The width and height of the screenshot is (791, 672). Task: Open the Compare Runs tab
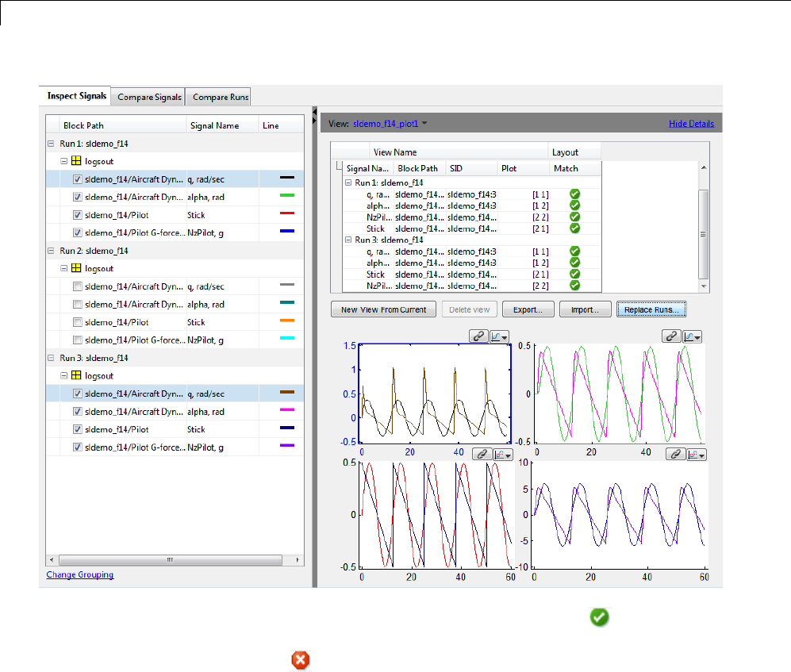pyautogui.click(x=220, y=98)
